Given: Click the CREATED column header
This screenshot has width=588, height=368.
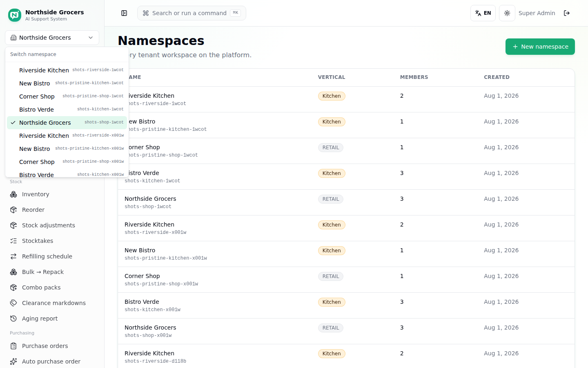Looking at the screenshot, I should [x=497, y=77].
